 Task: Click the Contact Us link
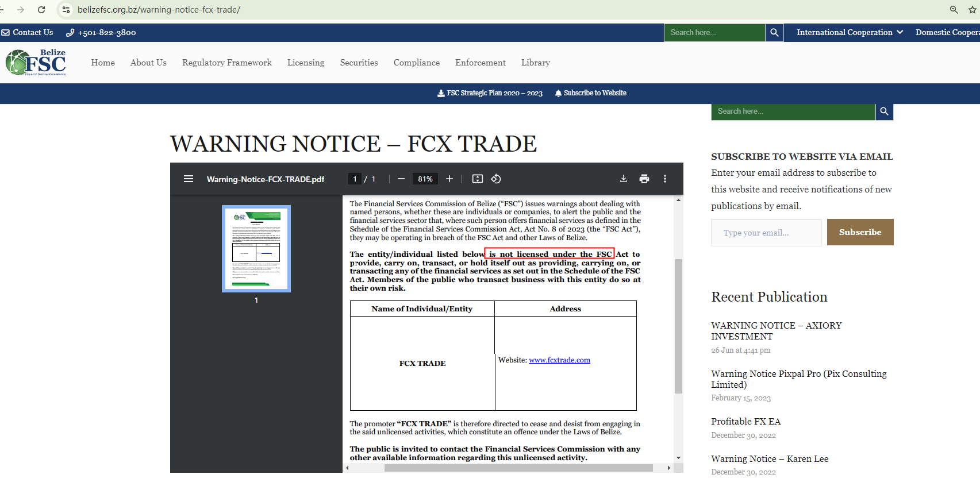pos(28,33)
